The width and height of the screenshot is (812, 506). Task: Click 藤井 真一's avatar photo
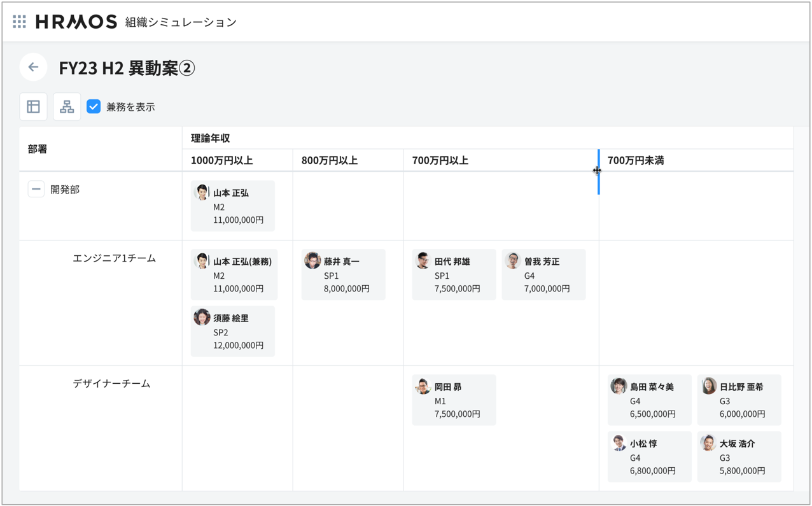pos(312,261)
